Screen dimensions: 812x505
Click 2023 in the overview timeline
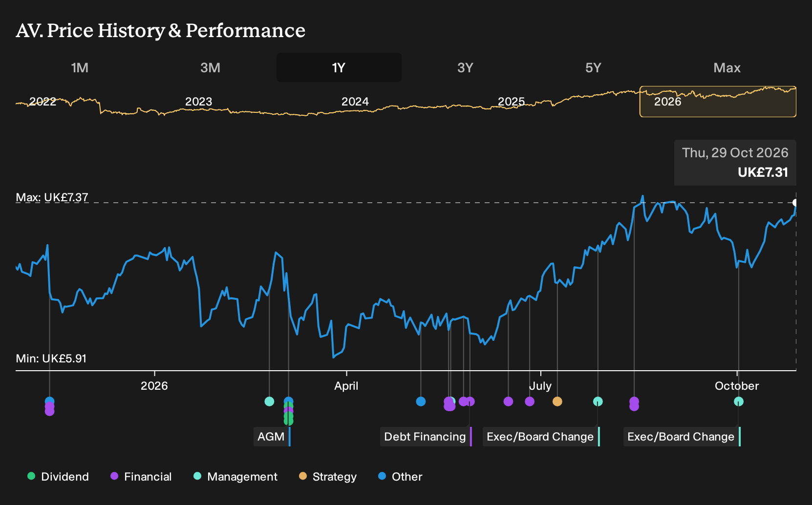pos(198,102)
